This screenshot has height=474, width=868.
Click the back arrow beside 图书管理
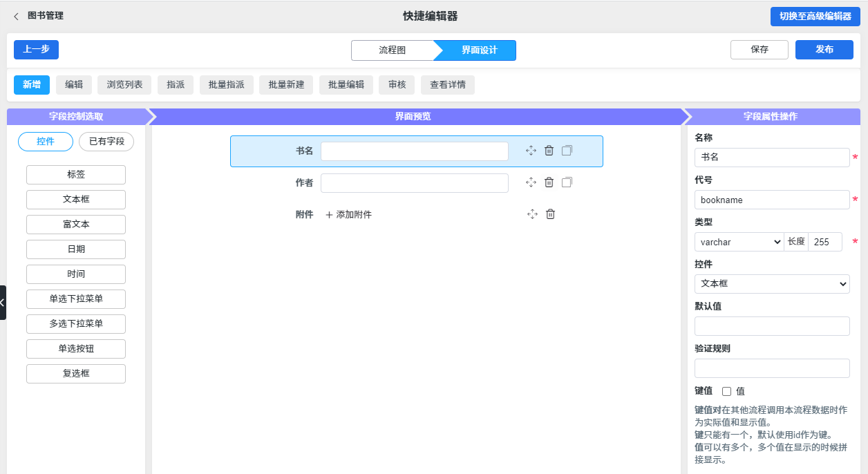(x=17, y=16)
